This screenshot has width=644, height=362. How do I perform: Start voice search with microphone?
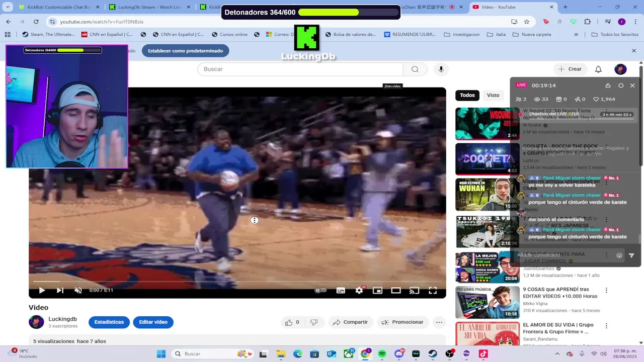[441, 69]
